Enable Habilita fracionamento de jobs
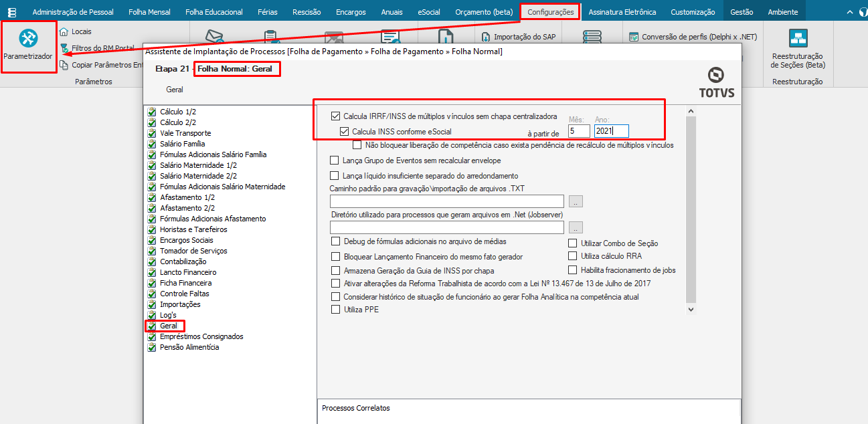 pos(573,270)
